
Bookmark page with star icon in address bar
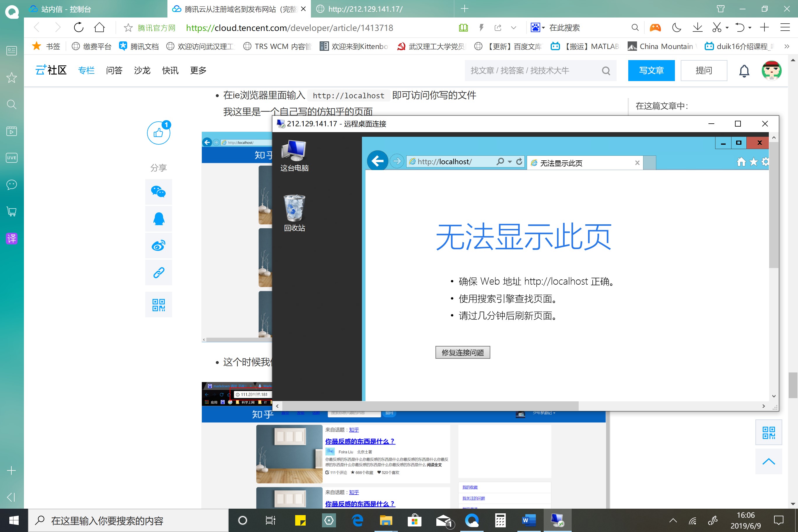(x=128, y=28)
